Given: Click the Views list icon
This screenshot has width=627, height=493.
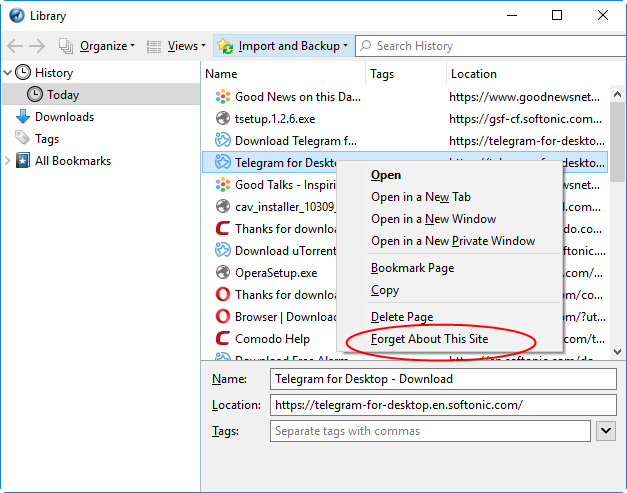Looking at the screenshot, I should pyautogui.click(x=154, y=46).
